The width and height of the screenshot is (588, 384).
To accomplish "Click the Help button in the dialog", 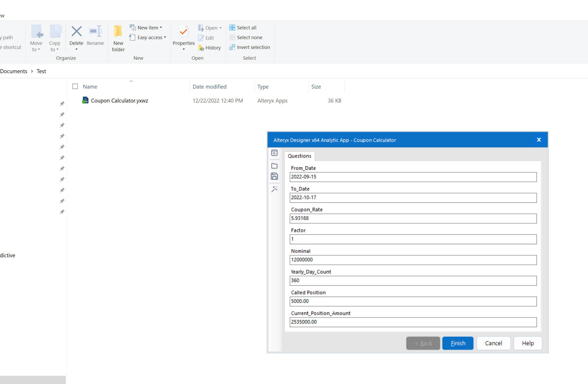I will pos(528,343).
